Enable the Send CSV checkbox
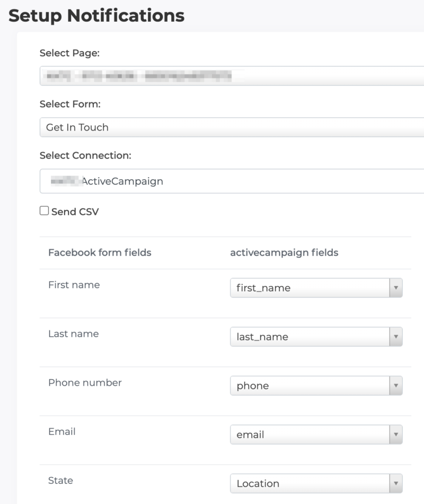 tap(44, 211)
